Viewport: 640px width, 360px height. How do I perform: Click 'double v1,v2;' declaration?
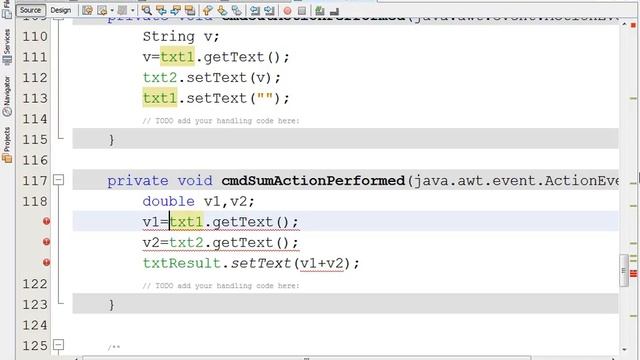coord(198,201)
